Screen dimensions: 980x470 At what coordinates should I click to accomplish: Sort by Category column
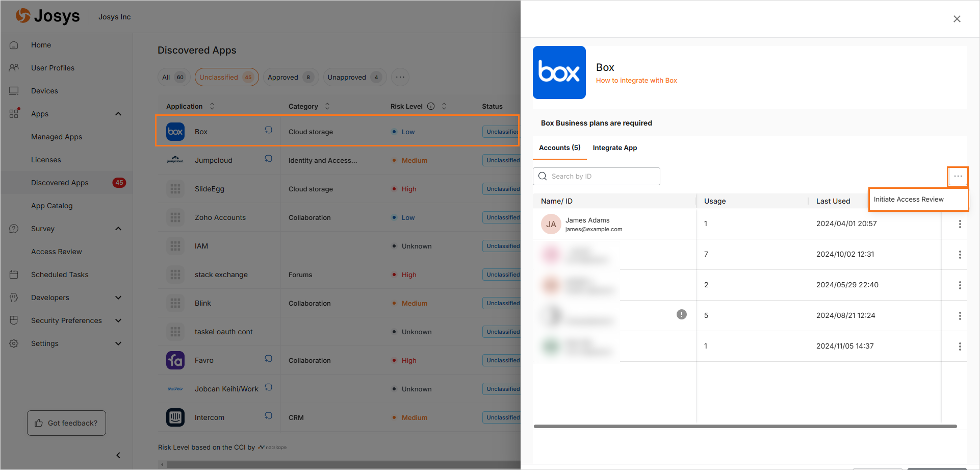[327, 106]
